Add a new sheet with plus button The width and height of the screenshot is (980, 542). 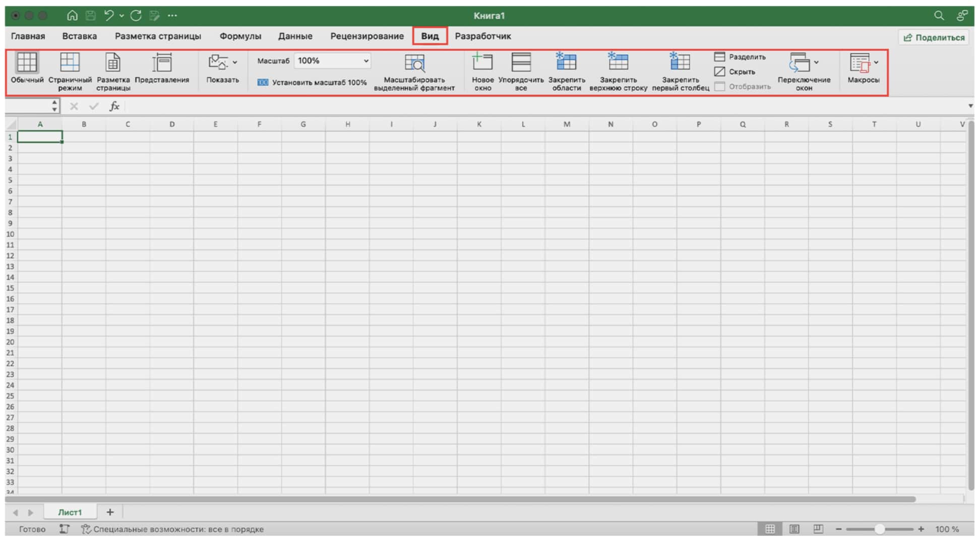tap(110, 512)
